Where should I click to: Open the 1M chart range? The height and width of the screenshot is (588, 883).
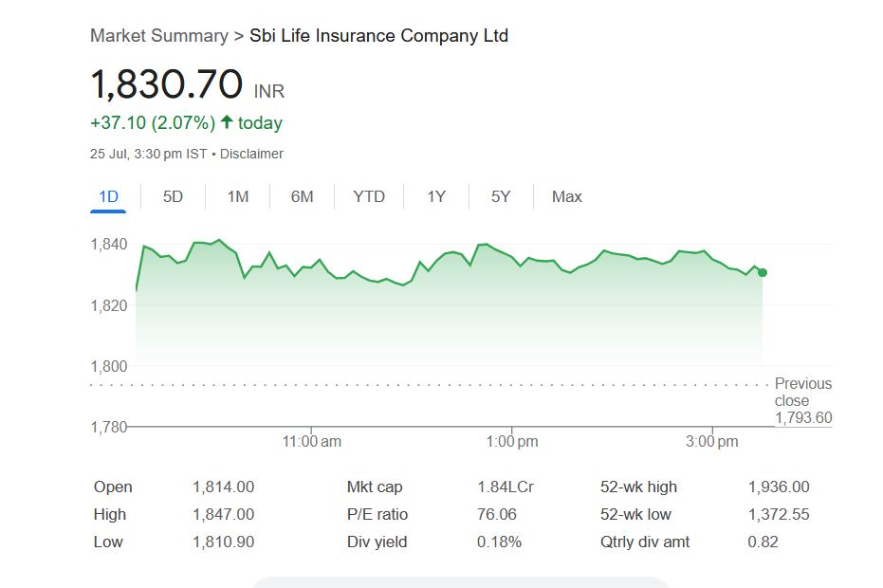pos(238,196)
